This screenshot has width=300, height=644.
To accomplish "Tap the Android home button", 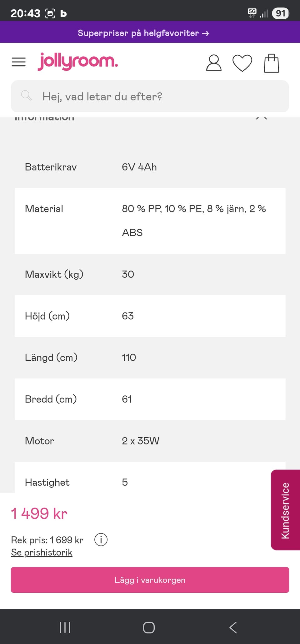I will tap(149, 627).
